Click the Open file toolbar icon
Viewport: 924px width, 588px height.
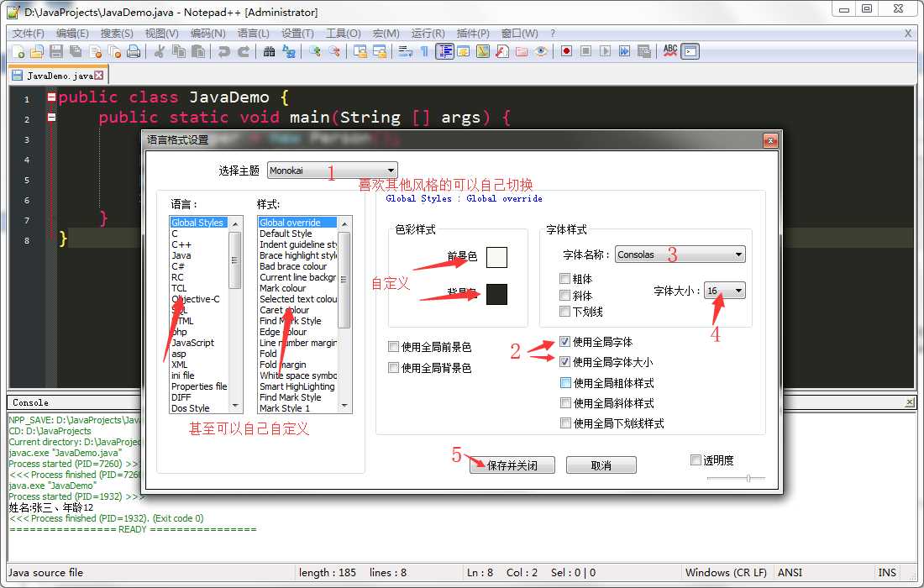(37, 52)
